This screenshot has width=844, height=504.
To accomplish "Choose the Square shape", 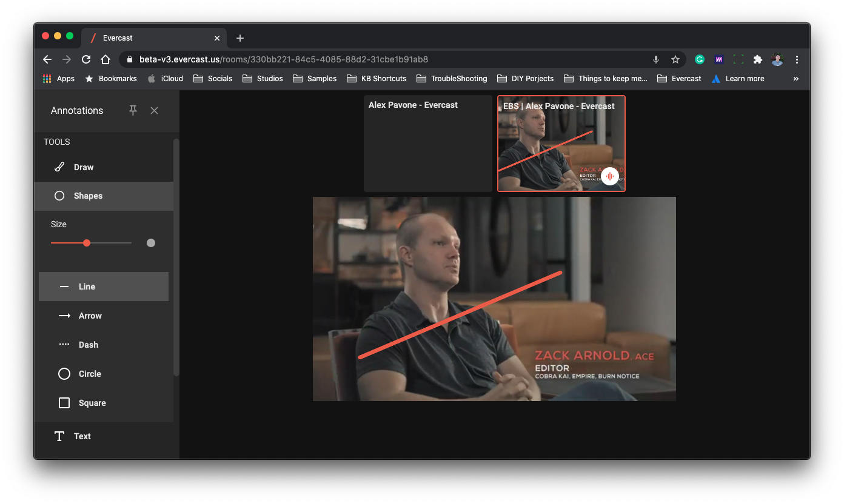I will click(104, 403).
